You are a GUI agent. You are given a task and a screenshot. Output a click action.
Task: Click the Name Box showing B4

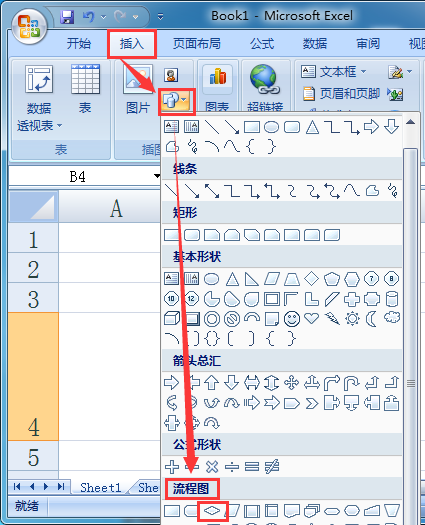click(x=79, y=176)
